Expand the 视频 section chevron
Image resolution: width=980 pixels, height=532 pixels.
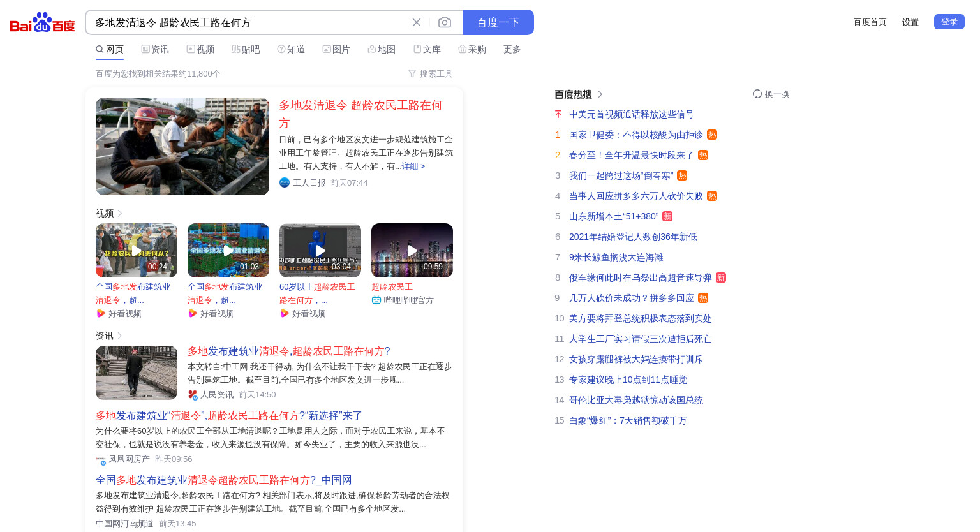click(x=120, y=213)
